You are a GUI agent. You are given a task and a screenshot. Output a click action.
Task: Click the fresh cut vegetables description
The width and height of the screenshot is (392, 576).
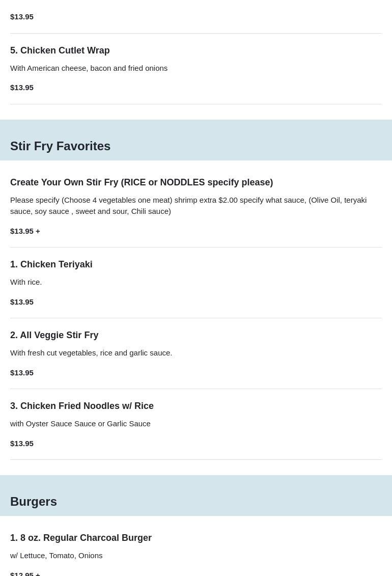point(91,353)
